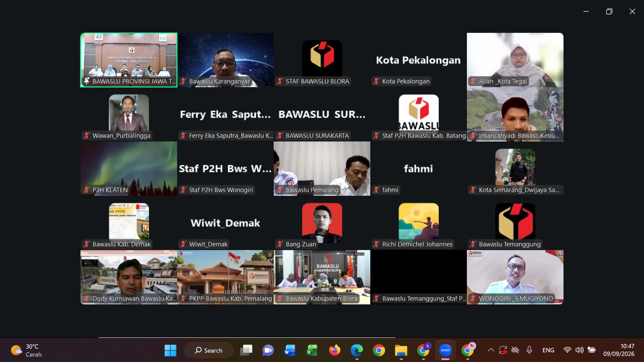The width and height of the screenshot is (644, 362).
Task: Open the weather widget showing 30°C Cerah
Action: 27,350
